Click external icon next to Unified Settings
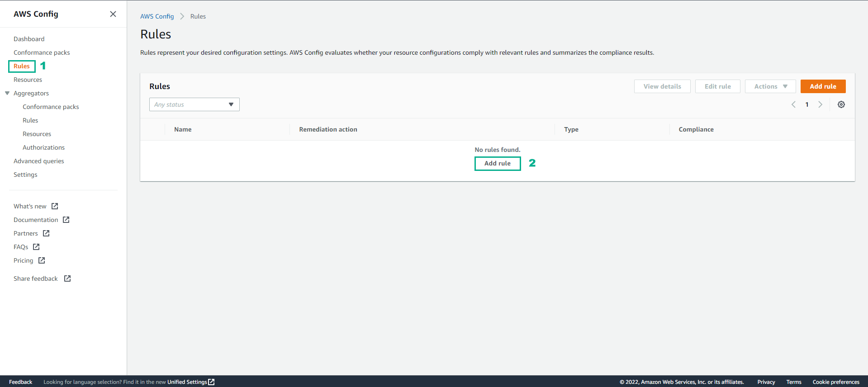The height and width of the screenshot is (387, 868). 211,382
